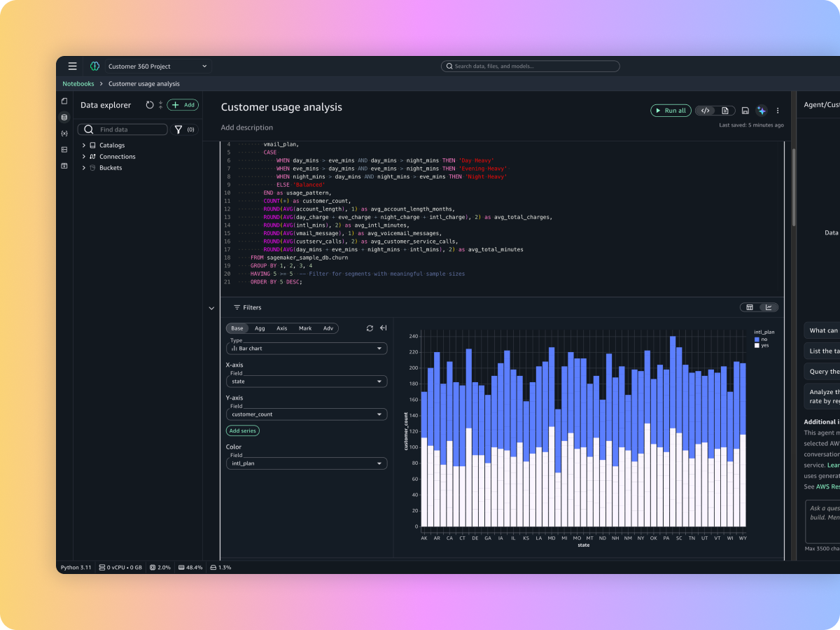Open the data filter funnel icon

tap(178, 129)
